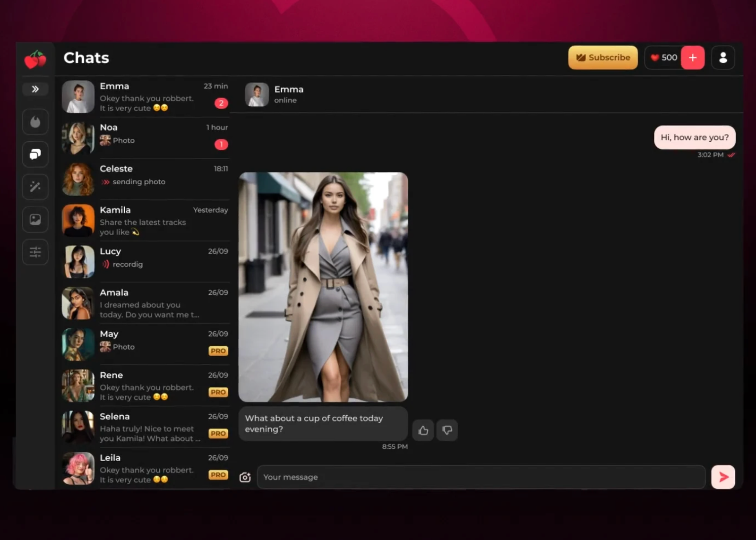
Task: Give a thumbs up to Emma's photo message
Action: tap(423, 430)
